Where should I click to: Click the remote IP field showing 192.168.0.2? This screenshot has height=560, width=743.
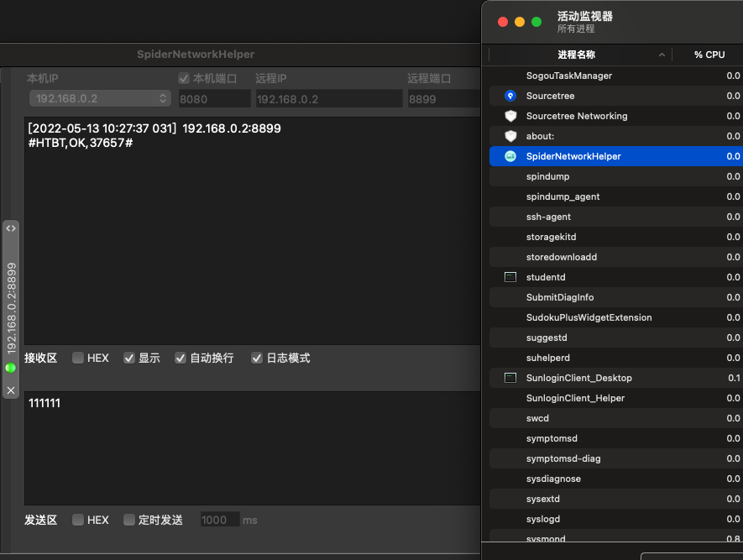point(329,99)
